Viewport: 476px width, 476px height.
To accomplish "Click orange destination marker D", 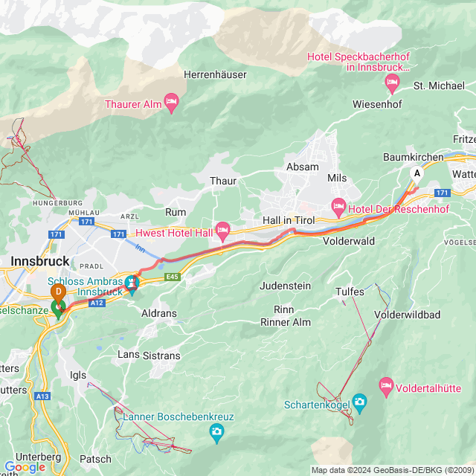I will [x=58, y=292].
